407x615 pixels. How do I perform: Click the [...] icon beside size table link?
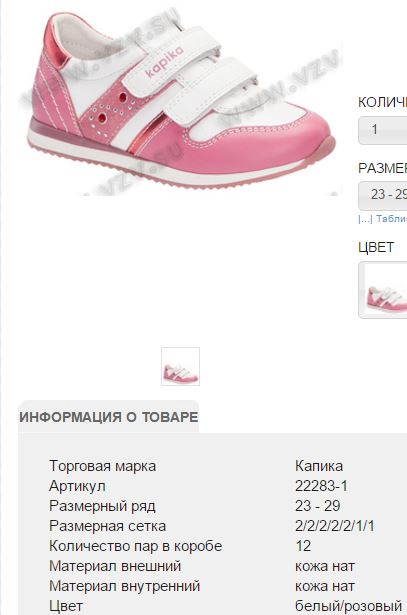click(x=365, y=219)
